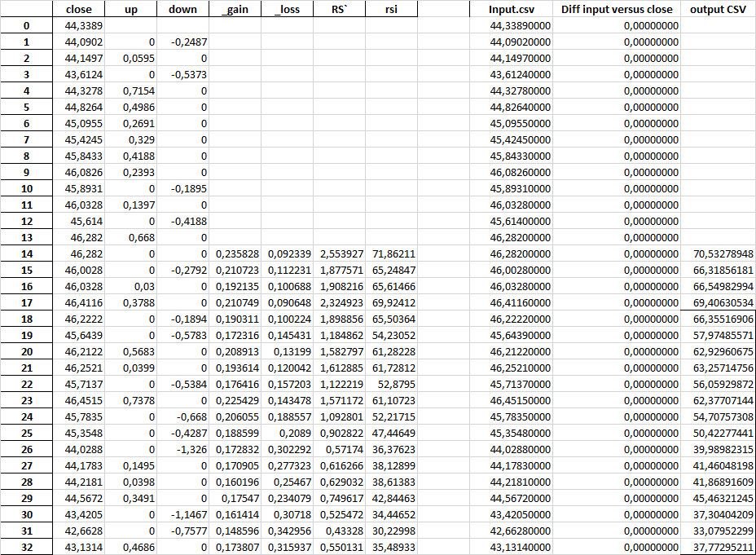The image size is (756, 555).
Task: Click output CSV cell 66,54982994
Action: 718,286
